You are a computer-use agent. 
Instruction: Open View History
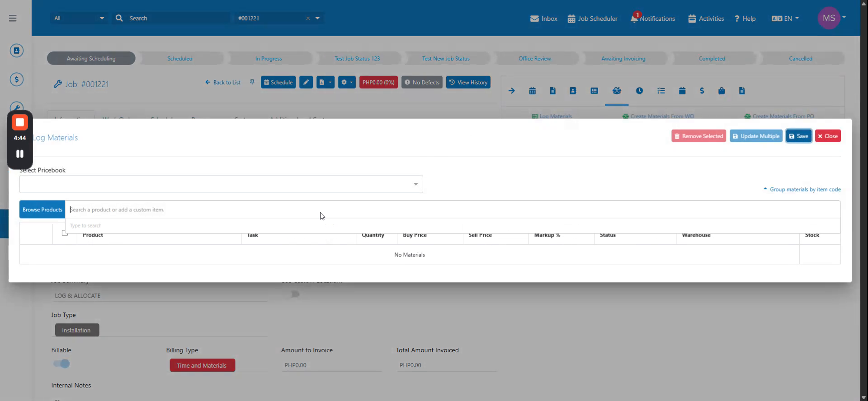coord(468,82)
